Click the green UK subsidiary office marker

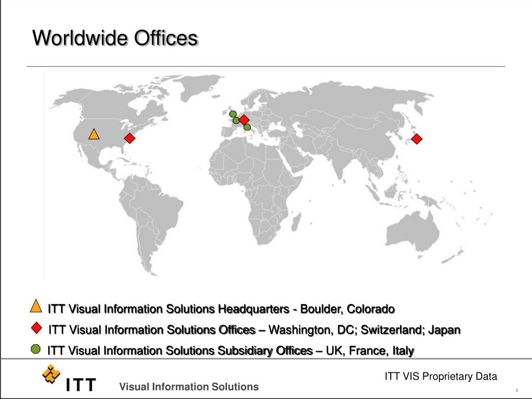(233, 114)
